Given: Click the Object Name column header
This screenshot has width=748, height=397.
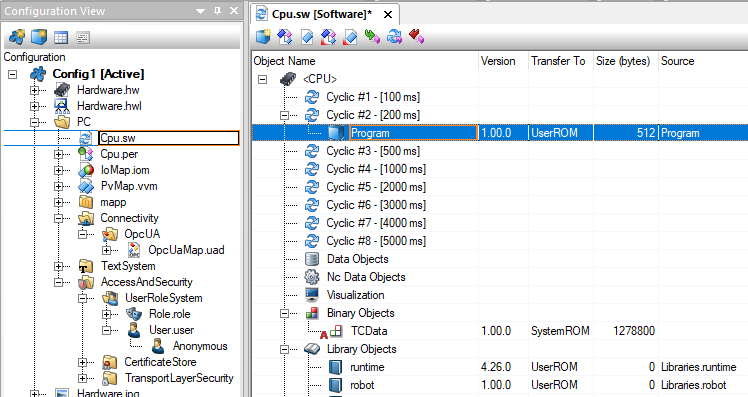Looking at the screenshot, I should click(365, 61).
